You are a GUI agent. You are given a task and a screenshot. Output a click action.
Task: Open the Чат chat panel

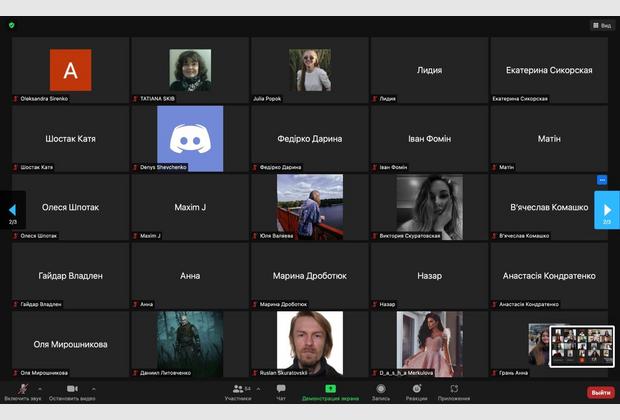pos(281,390)
